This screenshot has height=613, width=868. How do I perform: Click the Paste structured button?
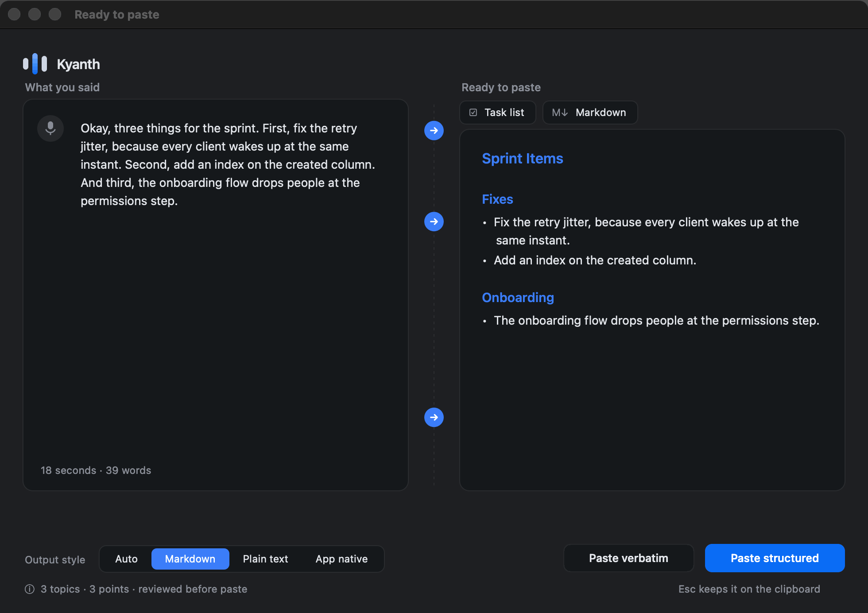(775, 558)
